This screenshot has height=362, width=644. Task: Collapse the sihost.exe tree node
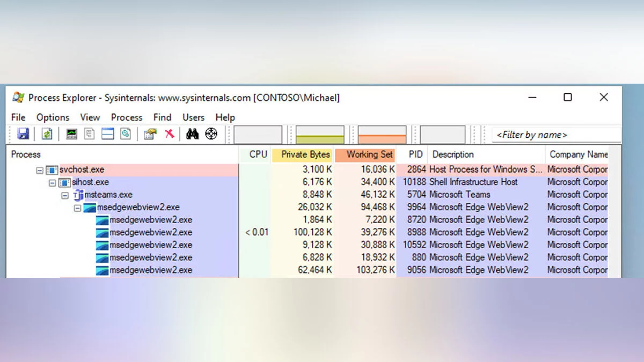(53, 182)
